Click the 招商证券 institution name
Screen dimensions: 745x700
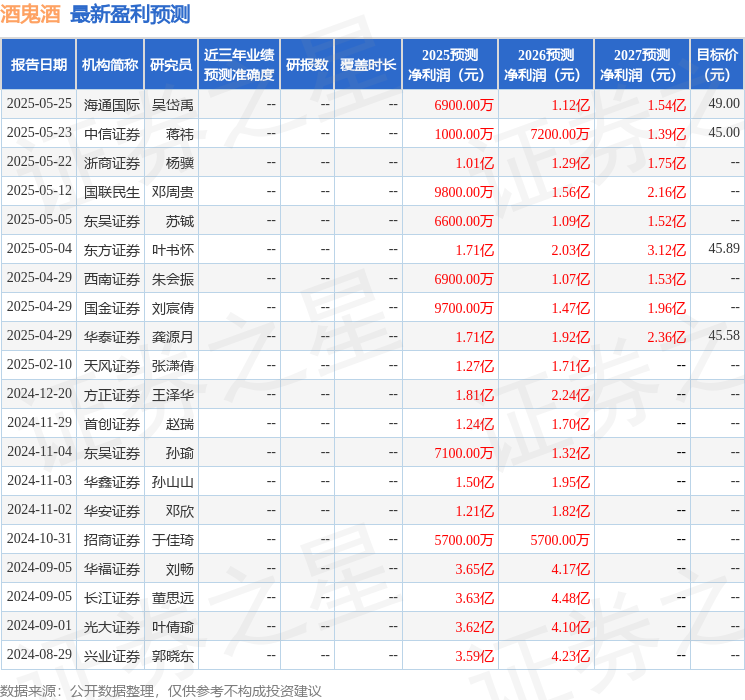pyautogui.click(x=112, y=539)
